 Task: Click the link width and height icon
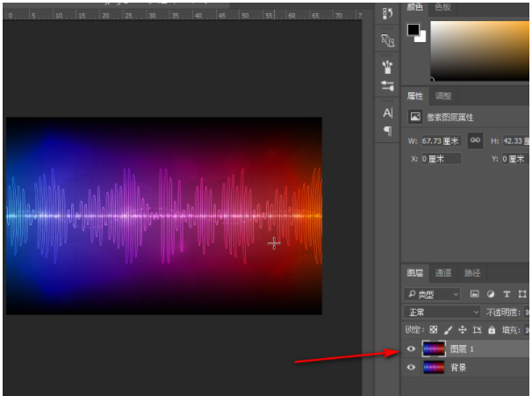pos(475,140)
